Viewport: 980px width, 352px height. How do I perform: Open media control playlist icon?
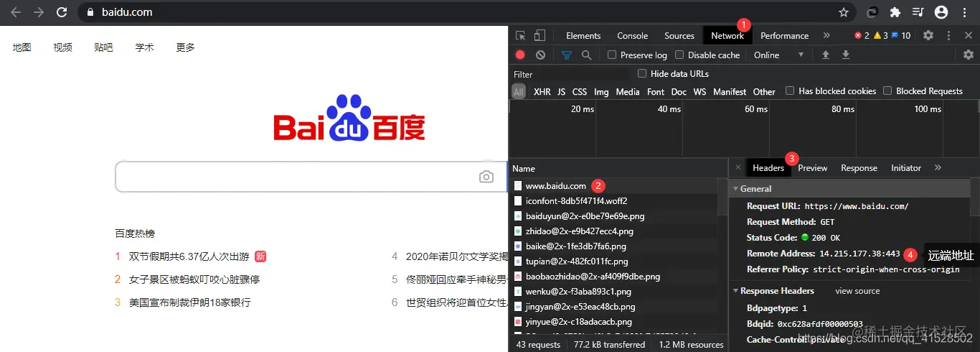[x=918, y=12]
